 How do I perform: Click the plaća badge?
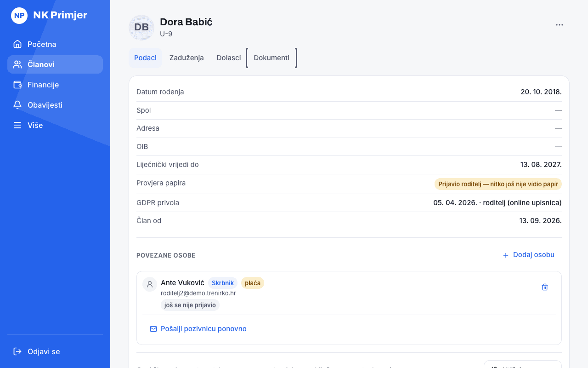click(253, 283)
